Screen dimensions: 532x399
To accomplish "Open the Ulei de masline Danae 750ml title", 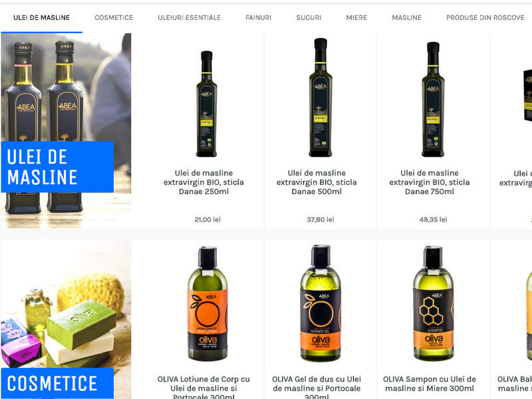I will click(429, 182).
